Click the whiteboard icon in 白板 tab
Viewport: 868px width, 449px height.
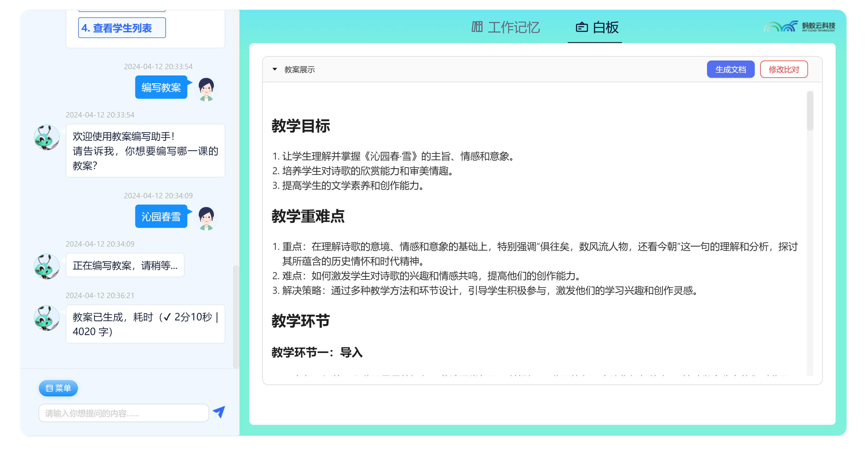582,27
